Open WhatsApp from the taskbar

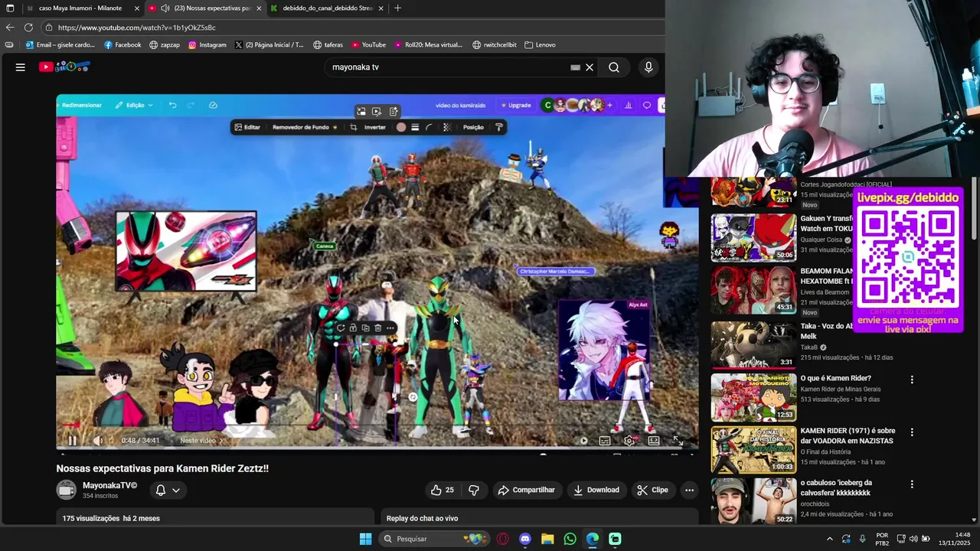pos(570,539)
